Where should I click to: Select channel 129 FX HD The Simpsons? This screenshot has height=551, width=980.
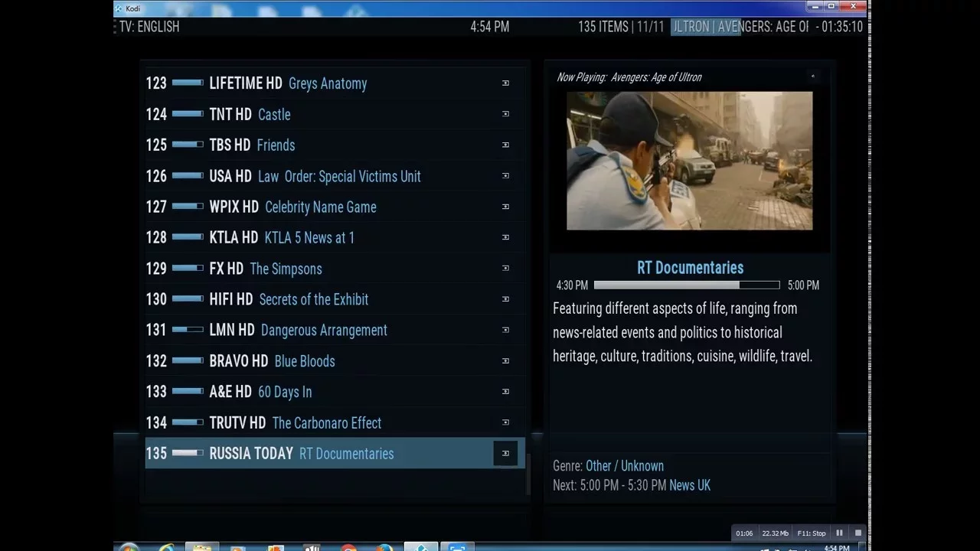click(335, 269)
